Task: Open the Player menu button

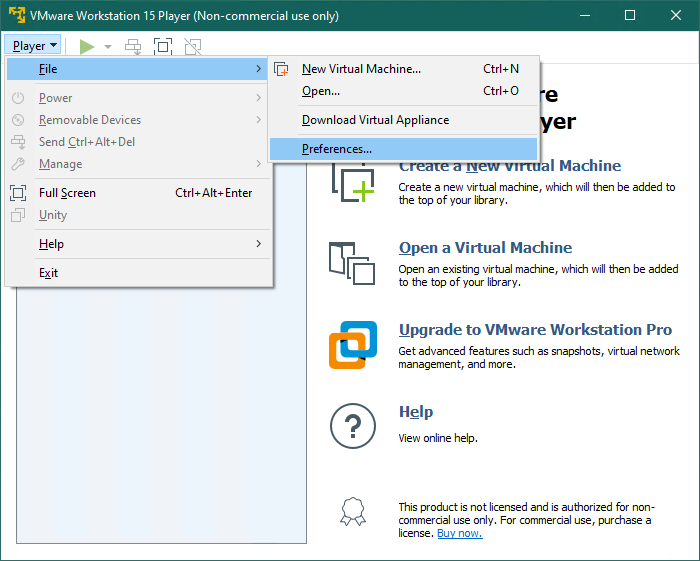Action: pos(33,46)
